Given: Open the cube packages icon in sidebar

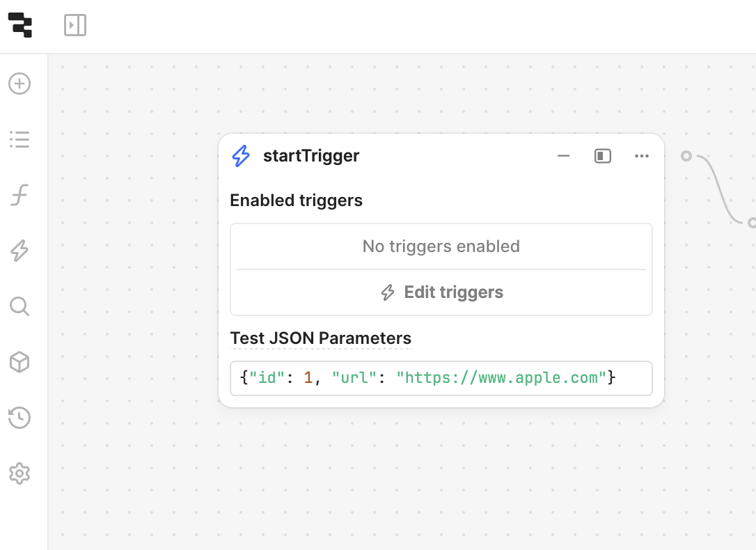Looking at the screenshot, I should click(19, 362).
